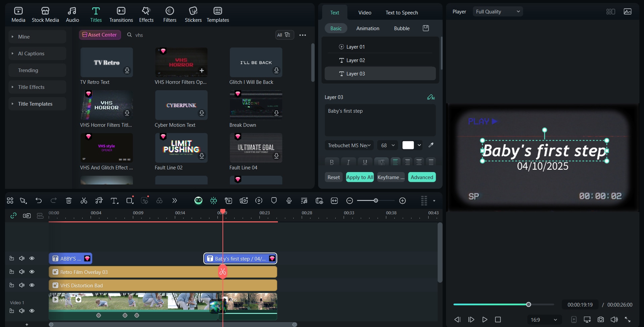Image resolution: width=644 pixels, height=327 pixels.
Task: Show more timeline tools
Action: point(175,201)
